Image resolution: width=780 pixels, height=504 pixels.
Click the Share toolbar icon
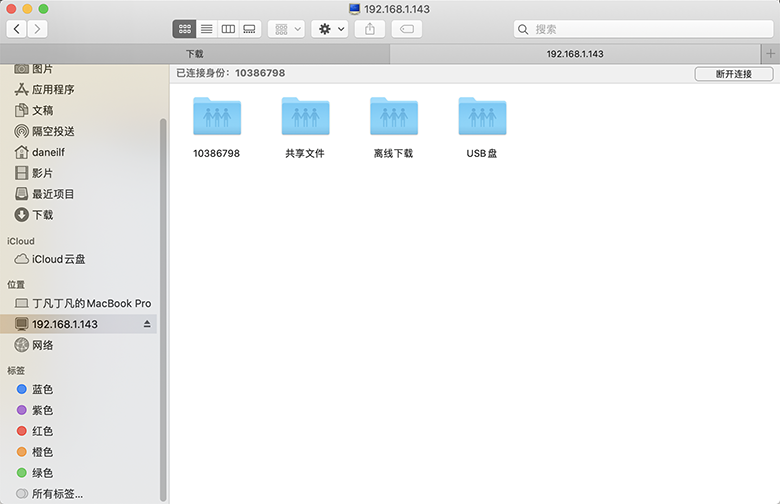370,29
